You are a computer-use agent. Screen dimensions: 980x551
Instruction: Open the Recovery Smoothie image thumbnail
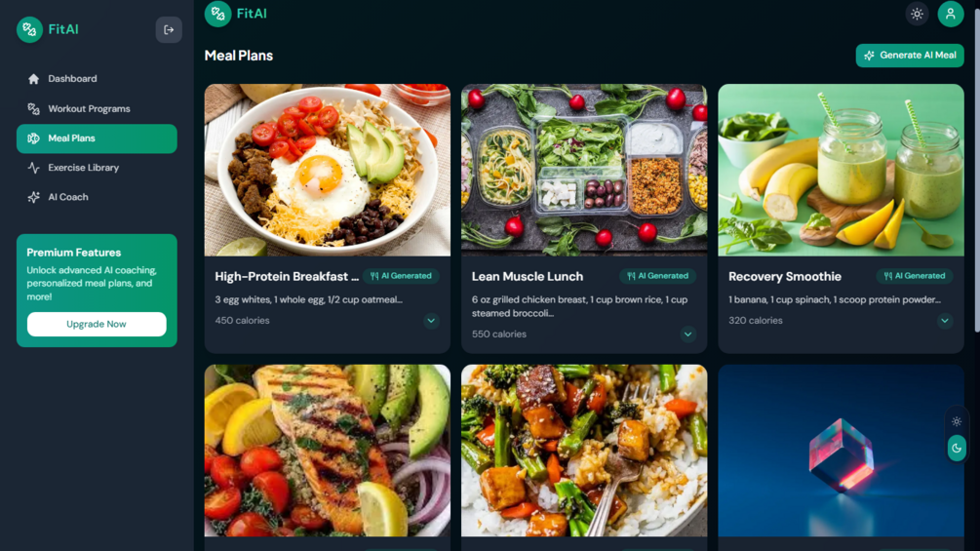pyautogui.click(x=841, y=170)
